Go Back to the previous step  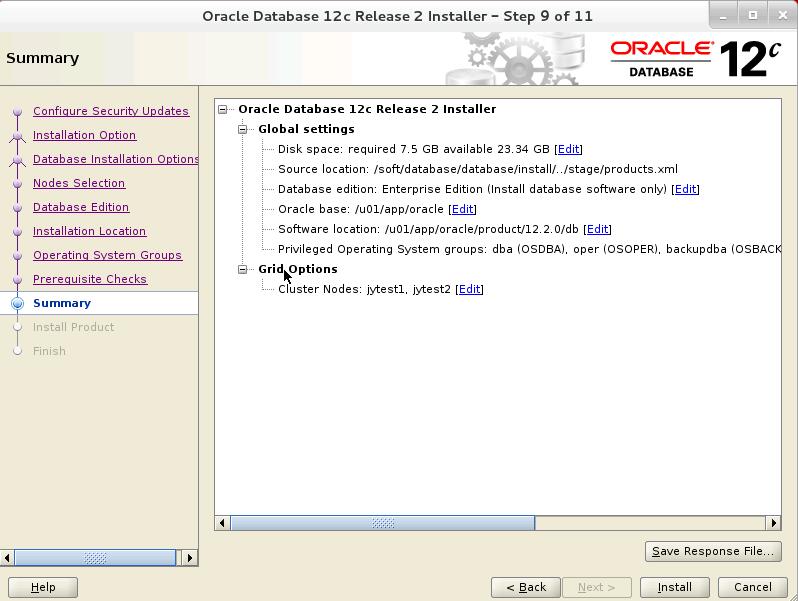[x=526, y=587]
